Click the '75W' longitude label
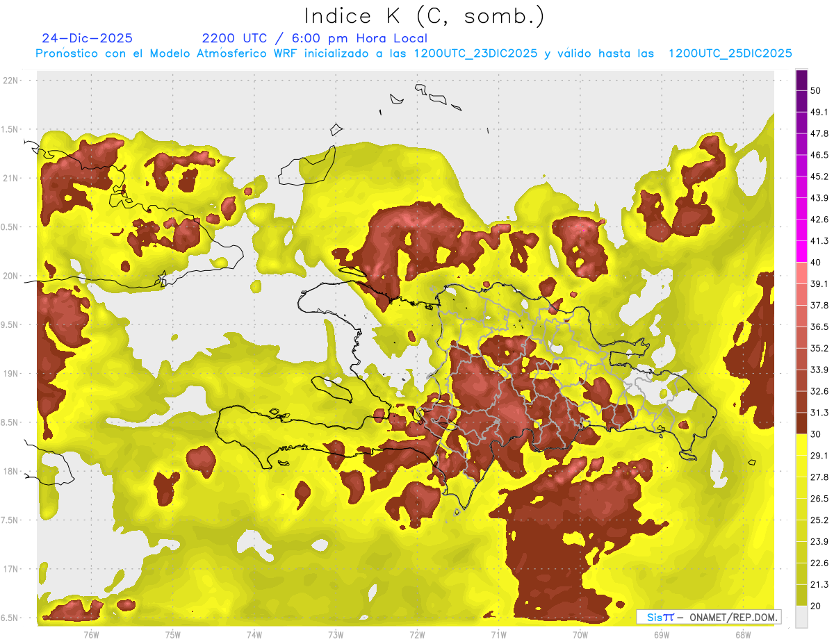Screen dimensions: 834x644 pos(172,635)
